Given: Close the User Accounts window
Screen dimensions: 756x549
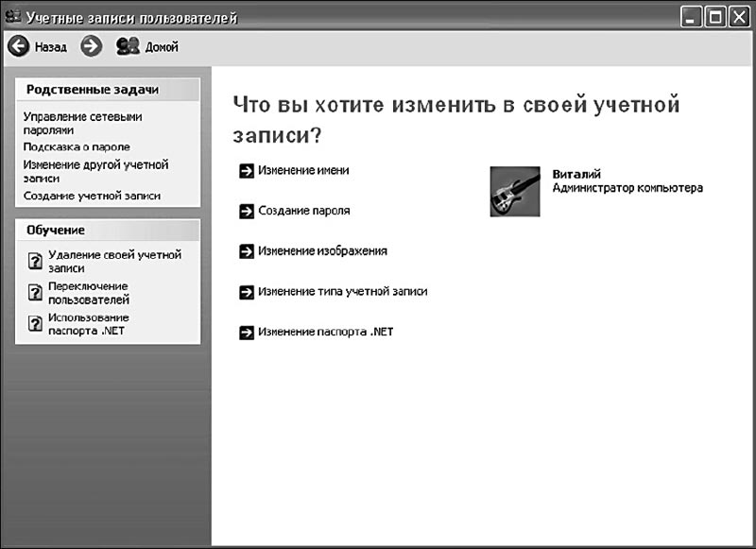Looking at the screenshot, I should pos(739,17).
